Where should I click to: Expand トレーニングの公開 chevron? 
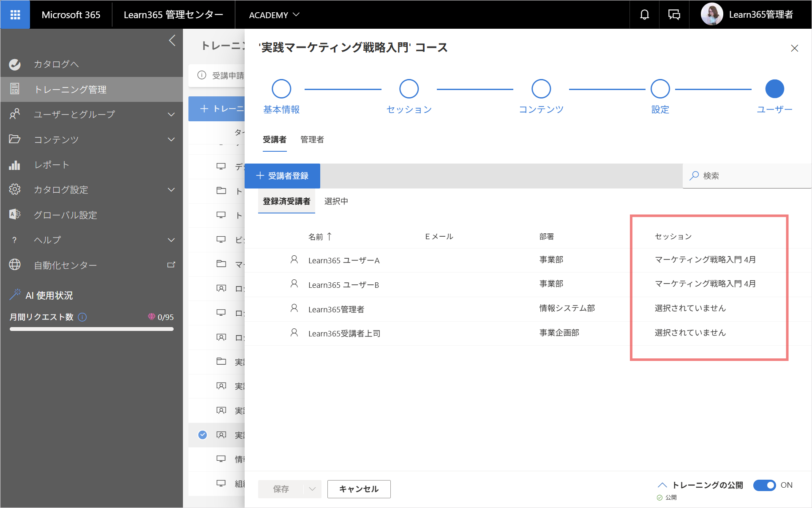662,485
